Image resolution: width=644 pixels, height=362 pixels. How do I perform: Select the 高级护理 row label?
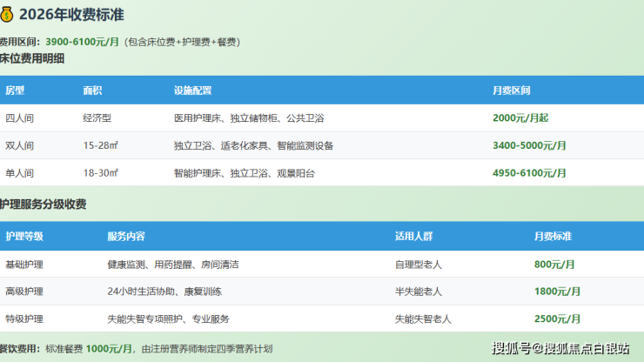click(24, 292)
